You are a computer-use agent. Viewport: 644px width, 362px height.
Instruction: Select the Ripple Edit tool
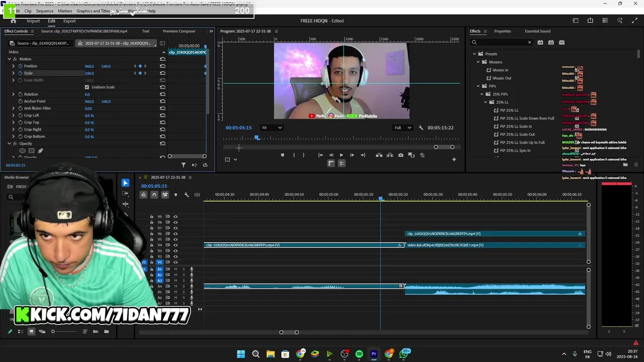125,204
